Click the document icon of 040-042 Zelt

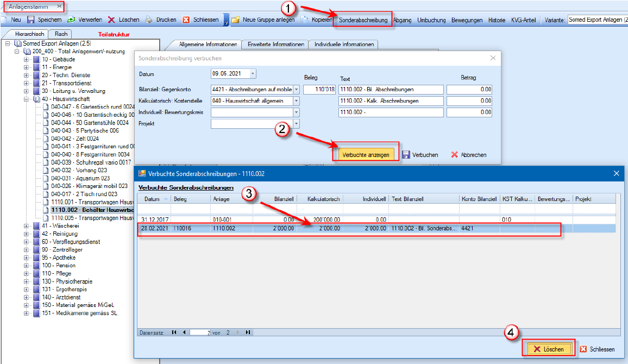(46, 139)
